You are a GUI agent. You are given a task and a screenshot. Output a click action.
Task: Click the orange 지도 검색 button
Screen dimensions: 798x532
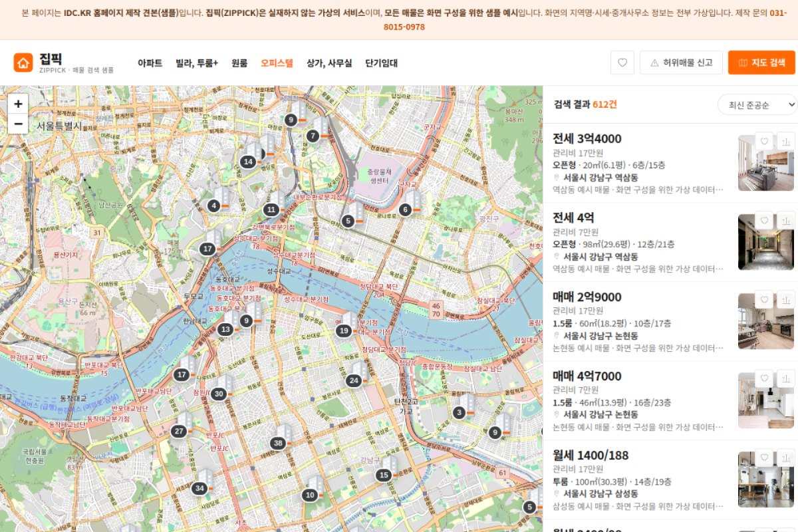(761, 63)
